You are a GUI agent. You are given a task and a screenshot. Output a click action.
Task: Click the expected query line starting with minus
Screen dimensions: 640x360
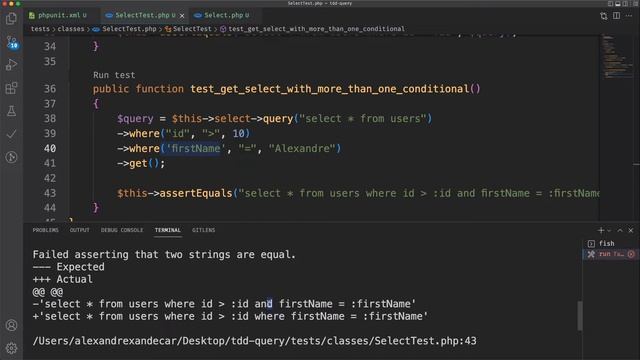tap(224, 304)
